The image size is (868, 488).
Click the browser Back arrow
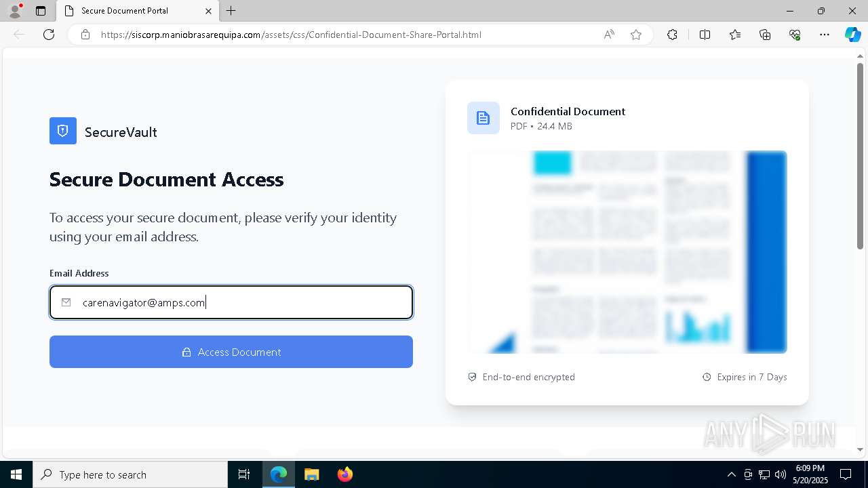click(19, 35)
